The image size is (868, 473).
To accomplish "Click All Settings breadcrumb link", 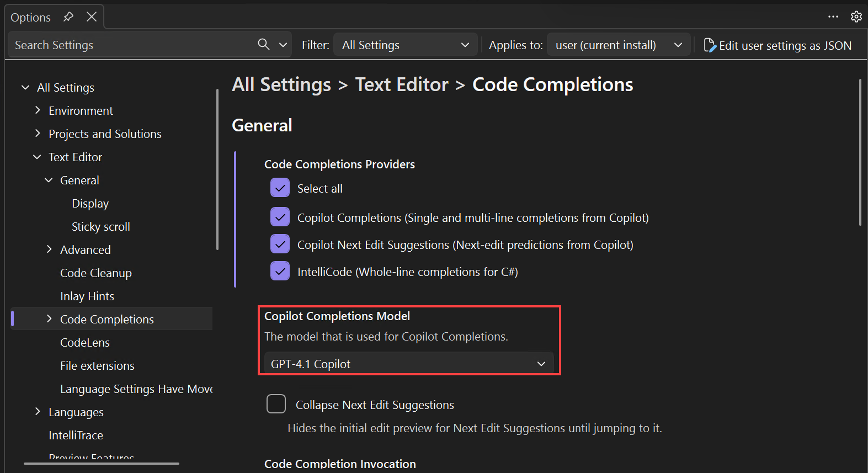I will (x=281, y=84).
